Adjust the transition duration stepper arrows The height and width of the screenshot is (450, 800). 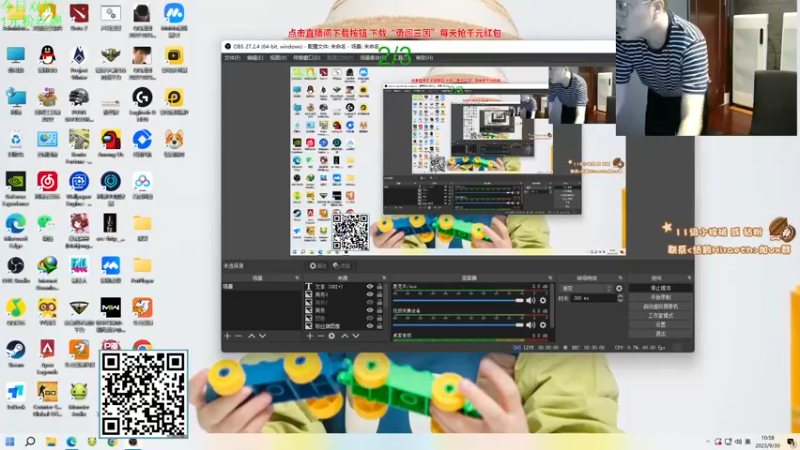(x=620, y=298)
